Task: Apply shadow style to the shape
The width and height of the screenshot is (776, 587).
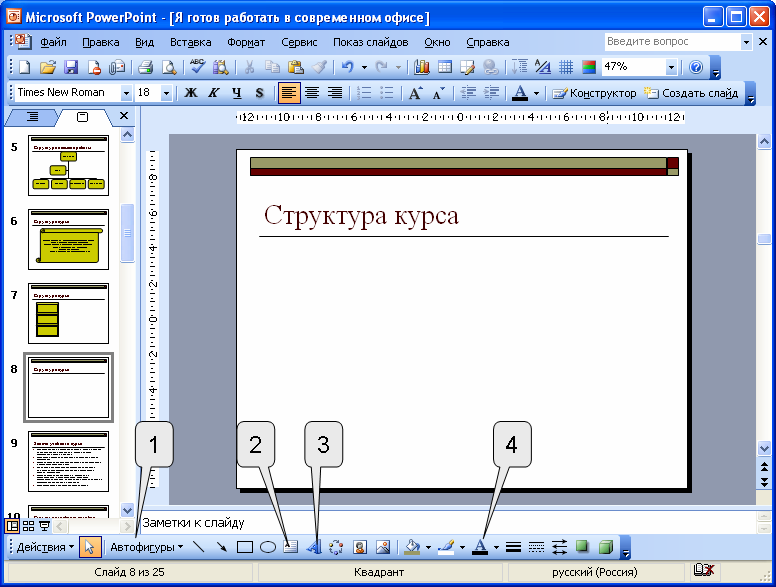Action: 582,547
